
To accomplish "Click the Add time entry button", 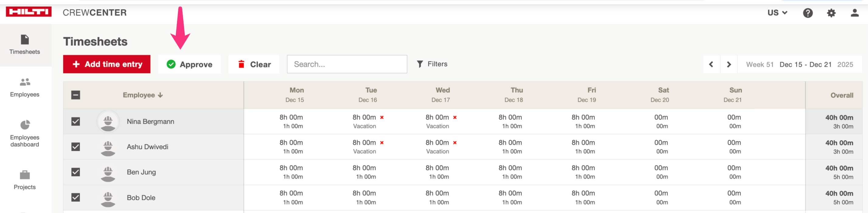I will tap(106, 64).
